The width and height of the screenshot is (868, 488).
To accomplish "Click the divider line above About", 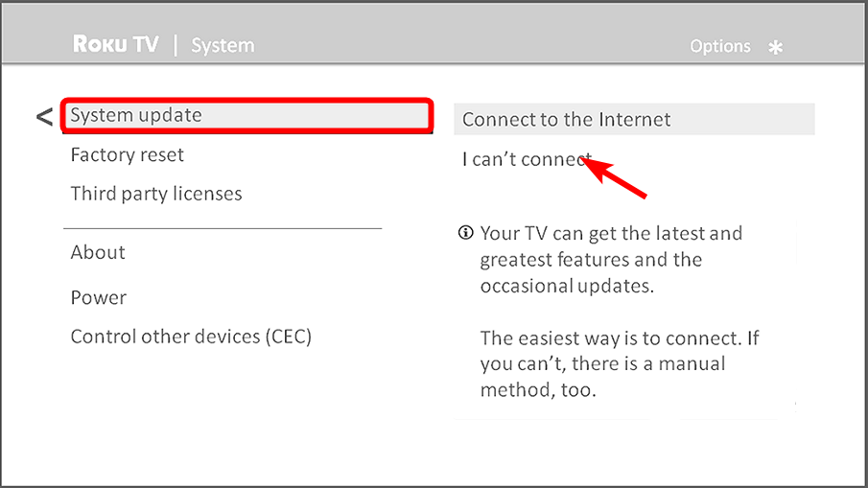I will click(223, 228).
